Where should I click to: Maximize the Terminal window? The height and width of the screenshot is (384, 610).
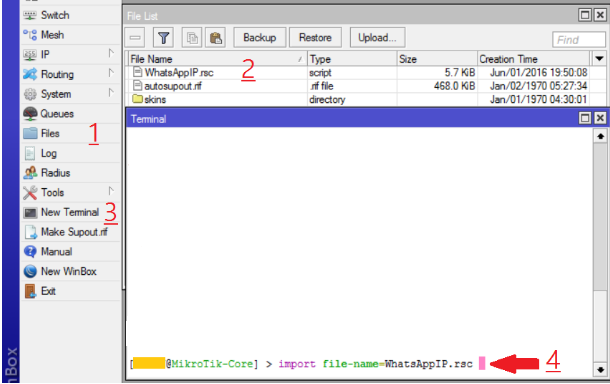585,118
